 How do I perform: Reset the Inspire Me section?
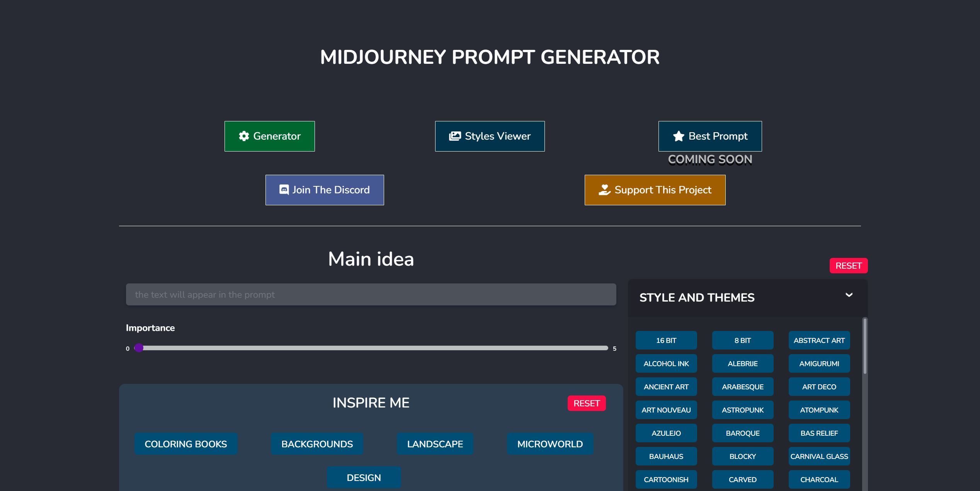point(587,403)
